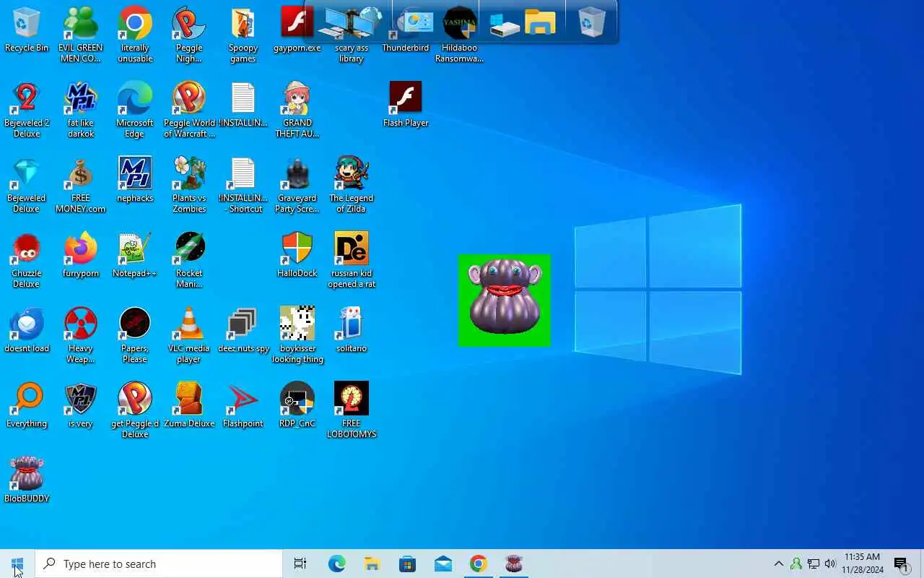Open Papers, Please shortcut
Image resolution: width=924 pixels, height=578 pixels.
pos(135,335)
